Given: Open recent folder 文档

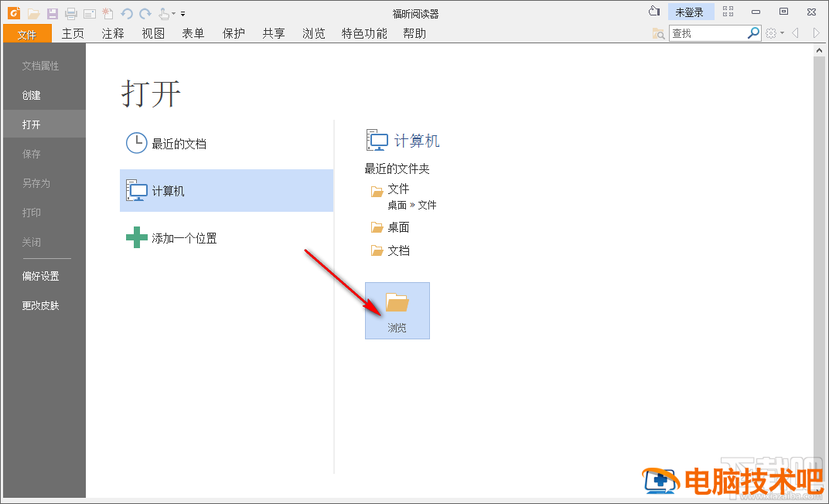Looking at the screenshot, I should (398, 250).
